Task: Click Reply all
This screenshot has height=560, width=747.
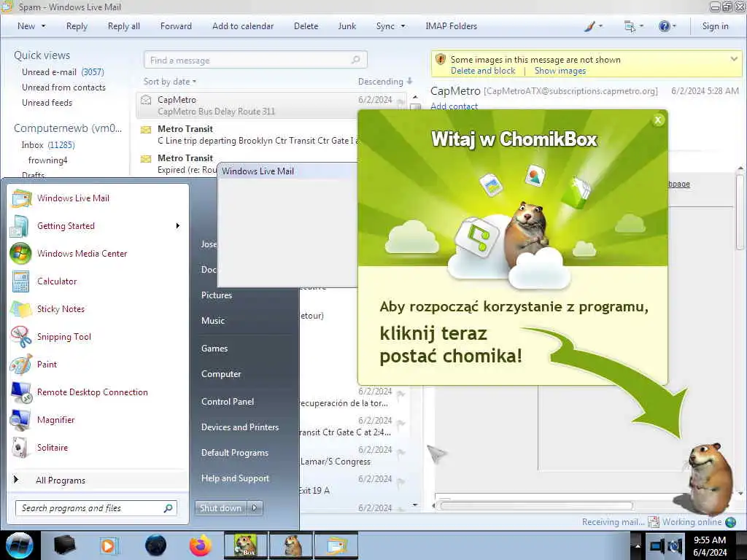Action: point(124,26)
